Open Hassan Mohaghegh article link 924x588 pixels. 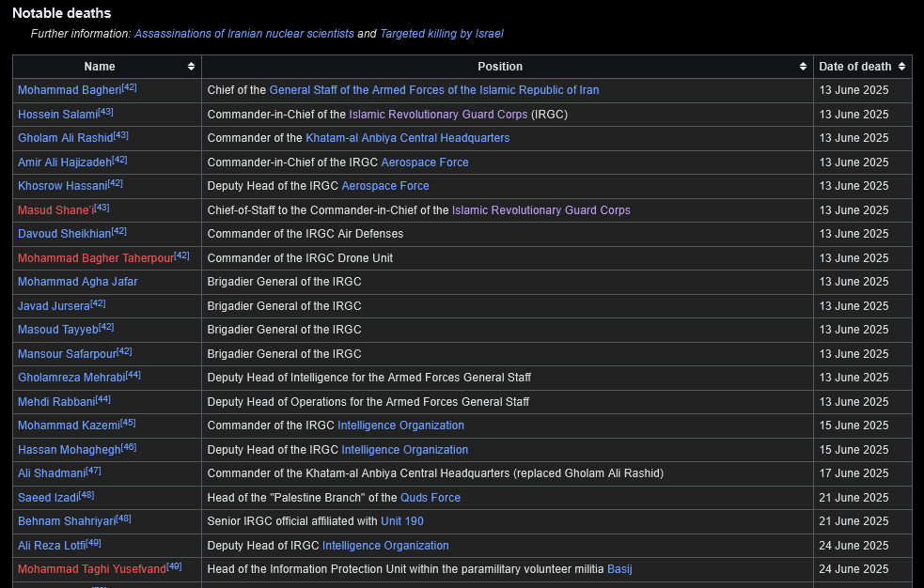tap(69, 450)
